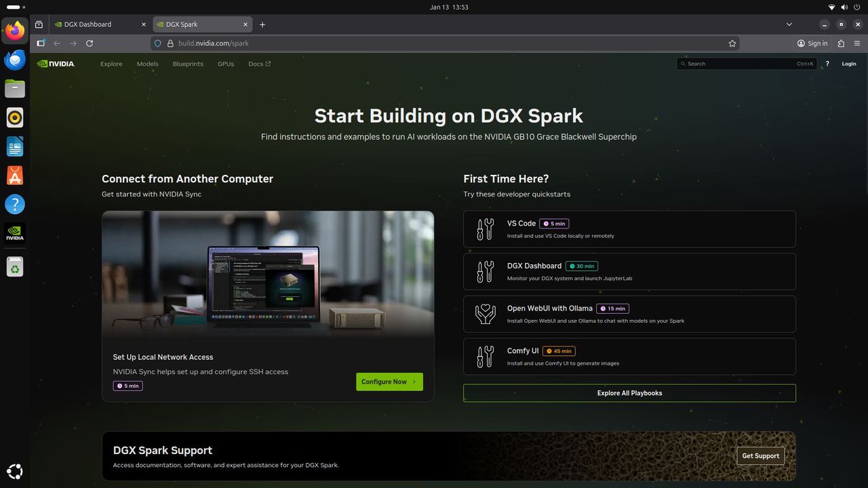The height and width of the screenshot is (488, 868).
Task: Open the Models menu item
Action: 147,64
